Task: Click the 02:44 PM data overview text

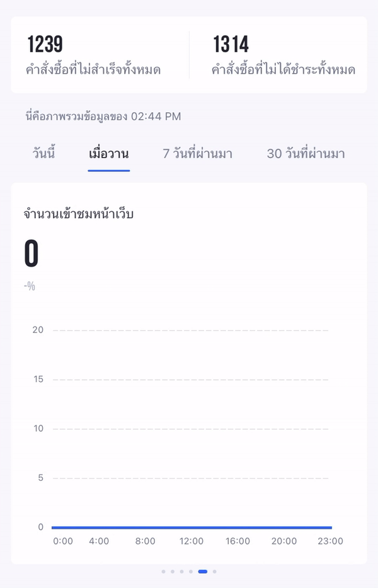Action: (103, 116)
